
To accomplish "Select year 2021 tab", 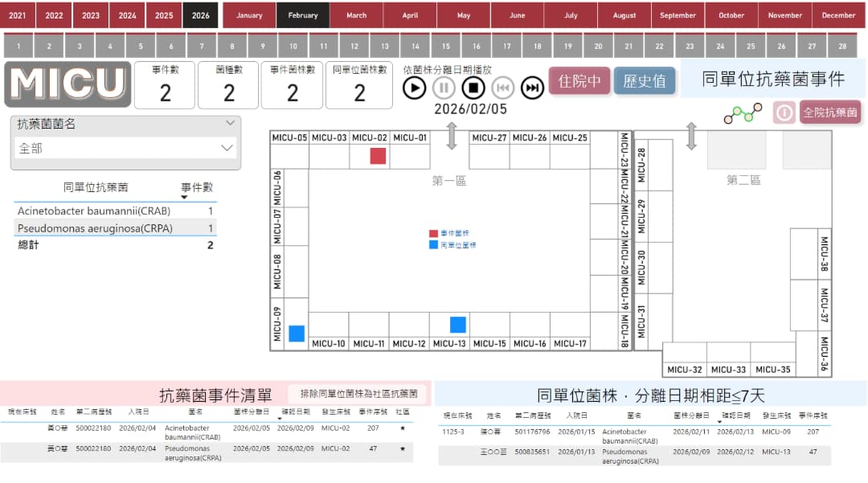I will click(18, 15).
